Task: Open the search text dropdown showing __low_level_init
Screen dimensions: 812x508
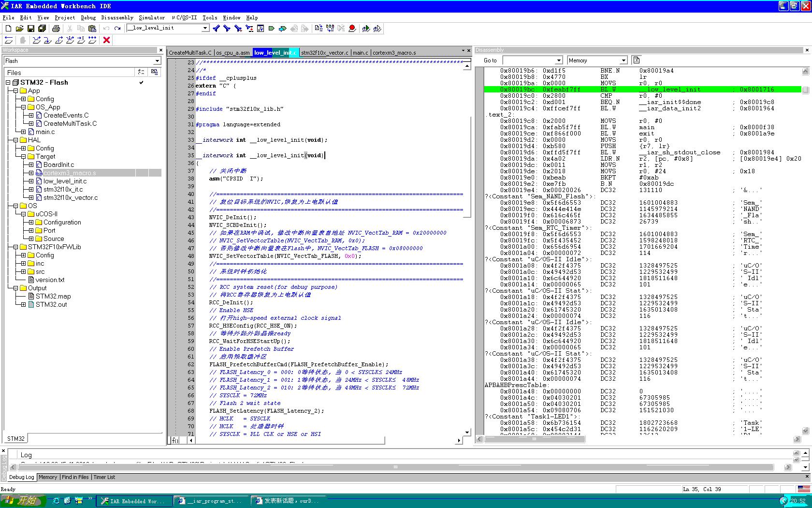Action: (205, 28)
